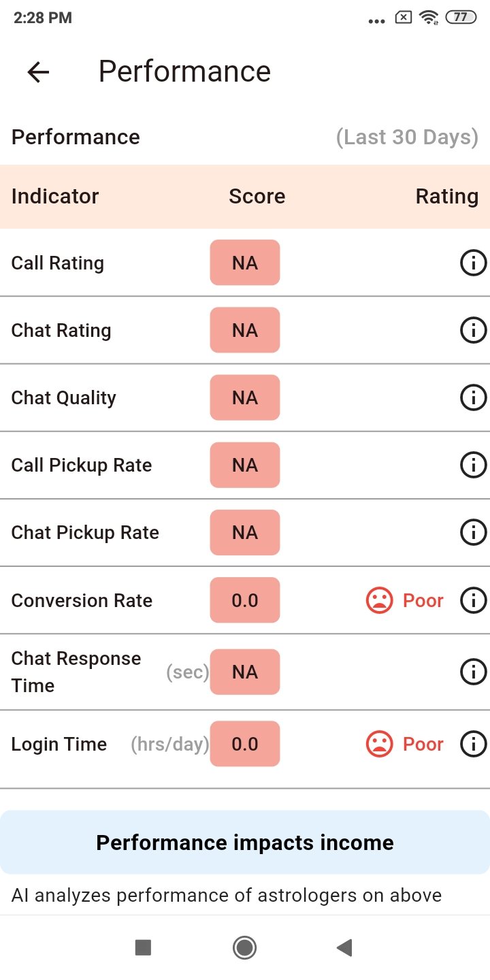Viewport: 490px width, 980px height.
Task: Tap info icon for Conversion Rate
Action: 473,600
